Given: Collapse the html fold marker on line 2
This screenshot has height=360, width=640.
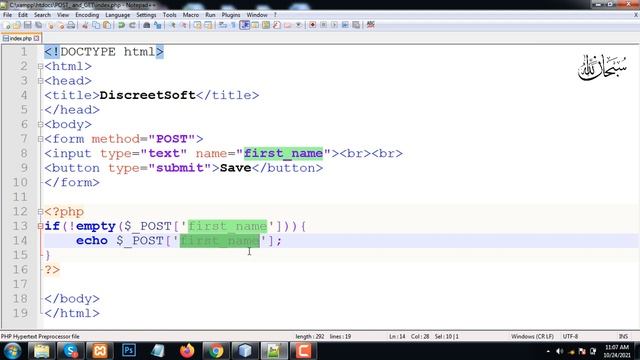Looking at the screenshot, I should tap(40, 67).
